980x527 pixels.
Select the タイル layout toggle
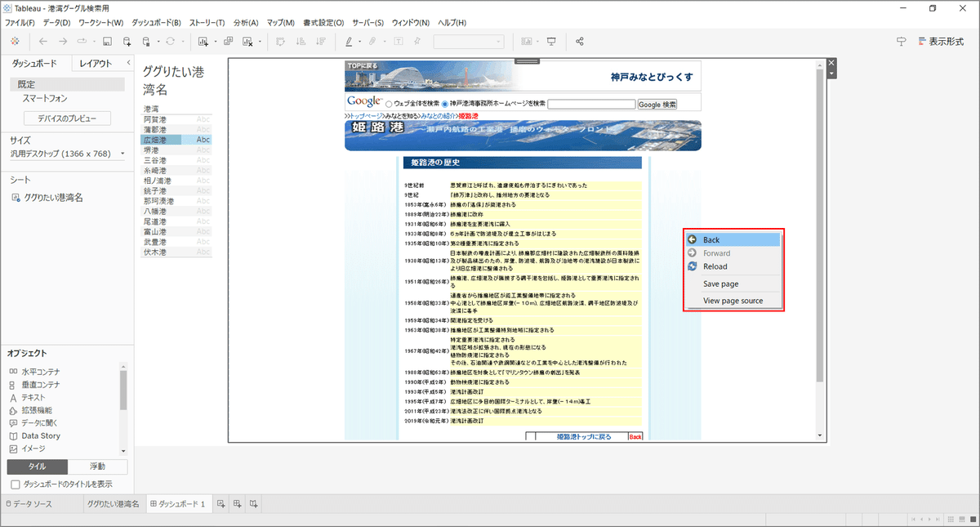click(37, 467)
